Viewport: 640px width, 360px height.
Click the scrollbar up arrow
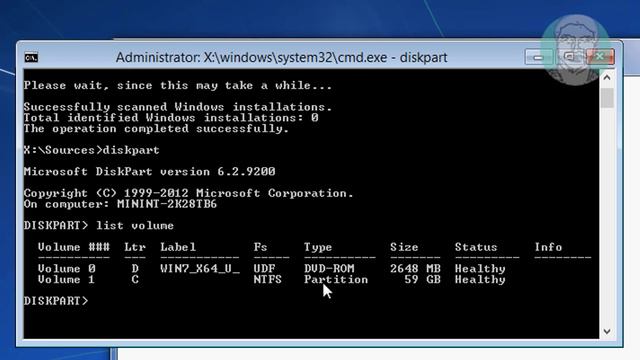[607, 78]
